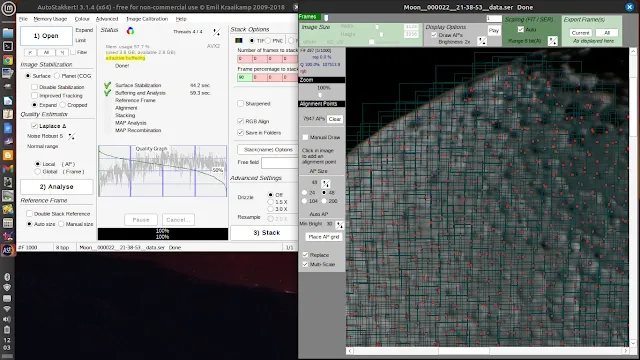The image size is (640, 360).
Task: Click the Free field input box
Action: click(280, 163)
